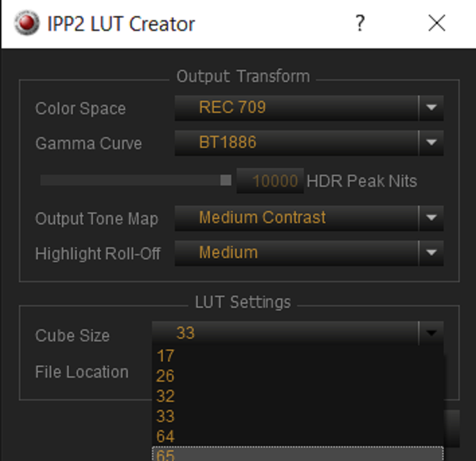Click the 10000 HDR Peak Nits field
This screenshot has height=461, width=476.
(270, 180)
